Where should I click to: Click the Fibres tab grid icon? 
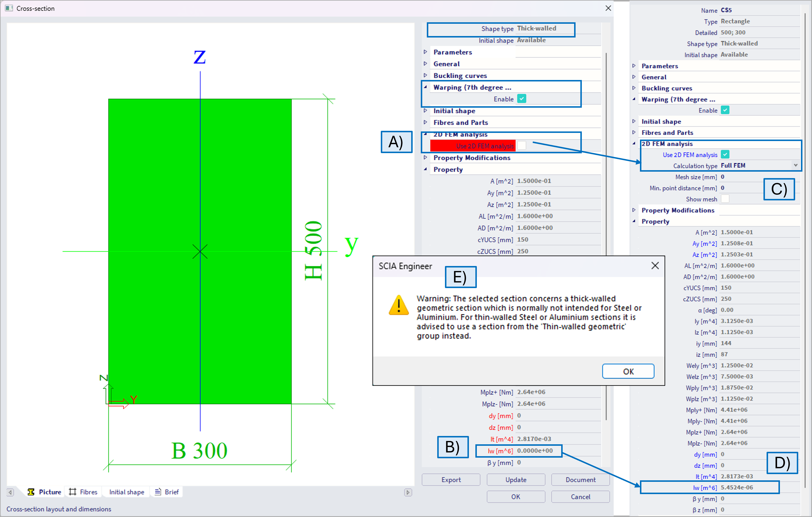click(x=72, y=492)
